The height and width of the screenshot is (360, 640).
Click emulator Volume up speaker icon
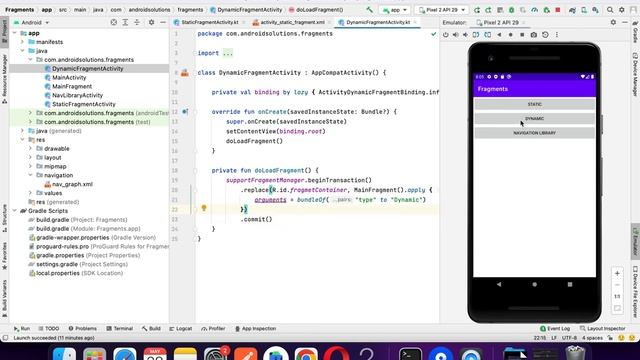coord(456,35)
